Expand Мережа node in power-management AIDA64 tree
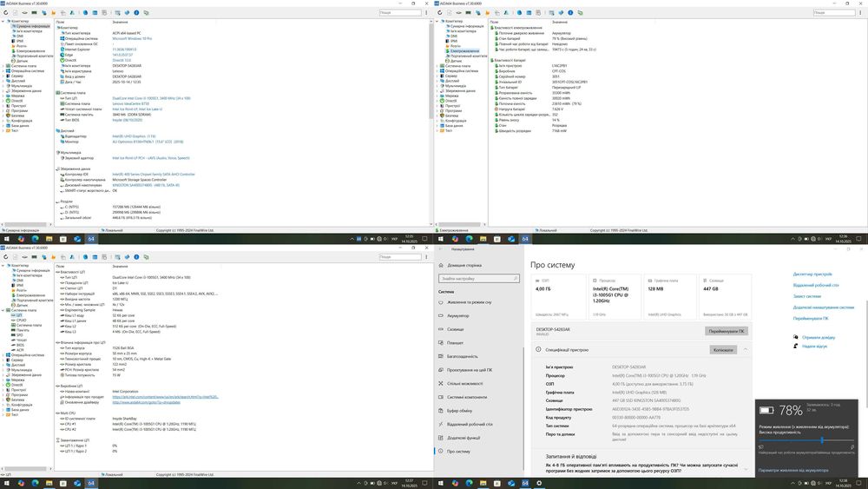The width and height of the screenshot is (868, 489). click(x=437, y=96)
